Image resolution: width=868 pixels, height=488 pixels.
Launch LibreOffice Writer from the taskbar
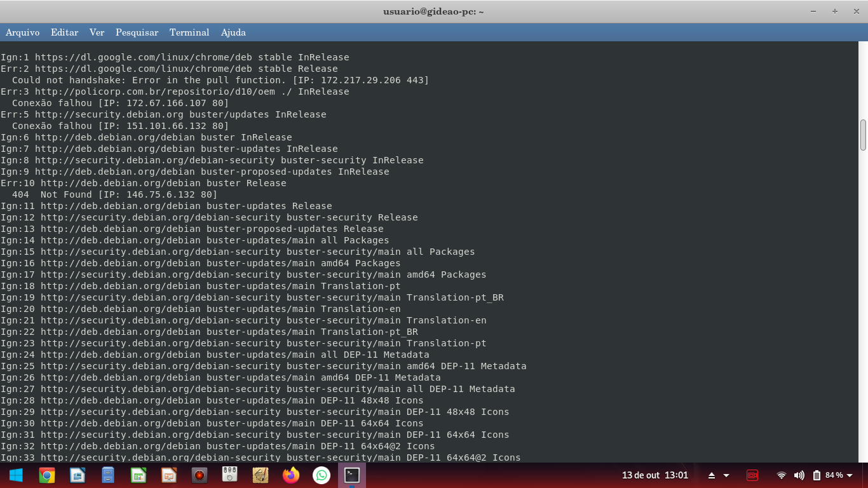78,475
